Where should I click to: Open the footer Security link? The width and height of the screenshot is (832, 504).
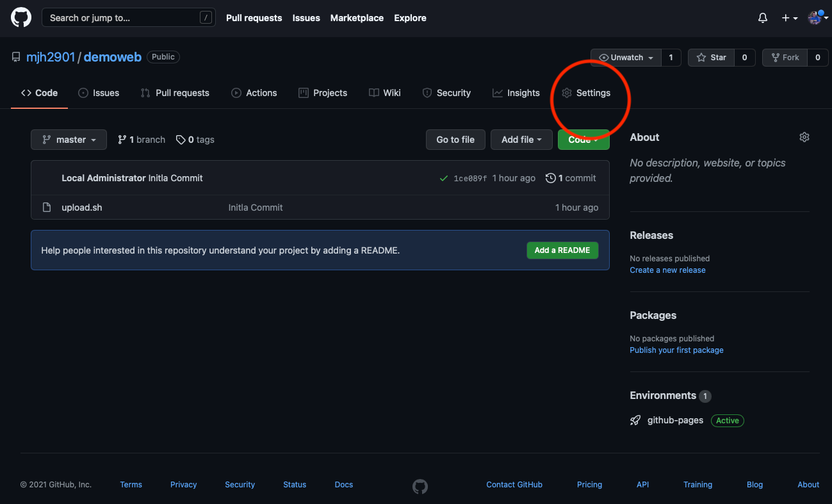point(240,485)
